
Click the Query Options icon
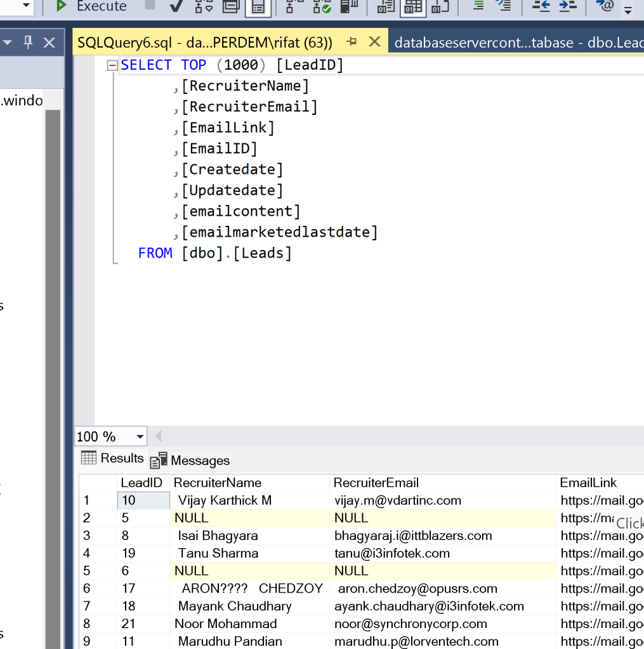tap(231, 6)
